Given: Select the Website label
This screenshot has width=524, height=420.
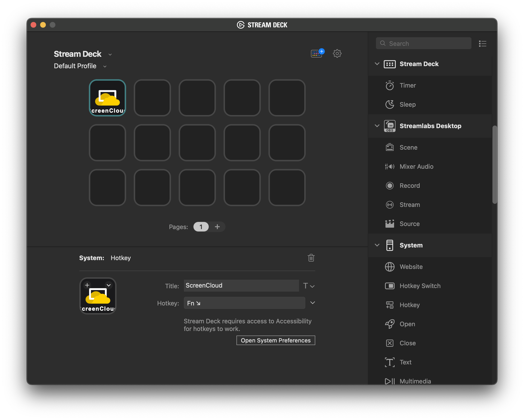Looking at the screenshot, I should [411, 267].
